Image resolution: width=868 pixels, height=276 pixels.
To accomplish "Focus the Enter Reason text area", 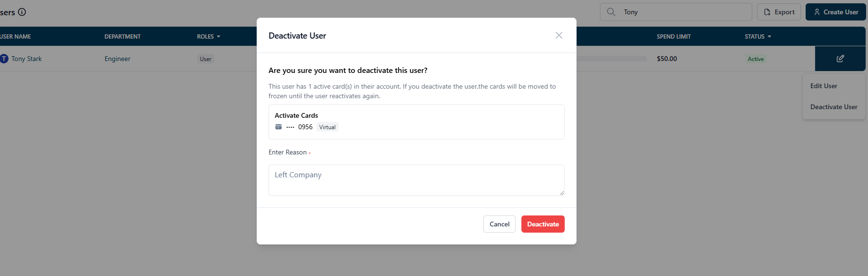I will coord(417,180).
